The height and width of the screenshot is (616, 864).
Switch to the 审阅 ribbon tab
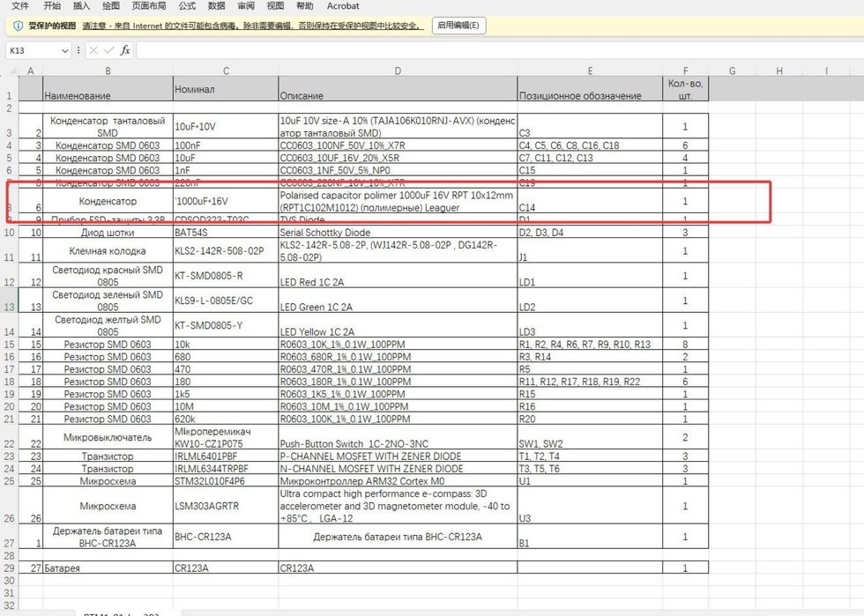click(246, 6)
